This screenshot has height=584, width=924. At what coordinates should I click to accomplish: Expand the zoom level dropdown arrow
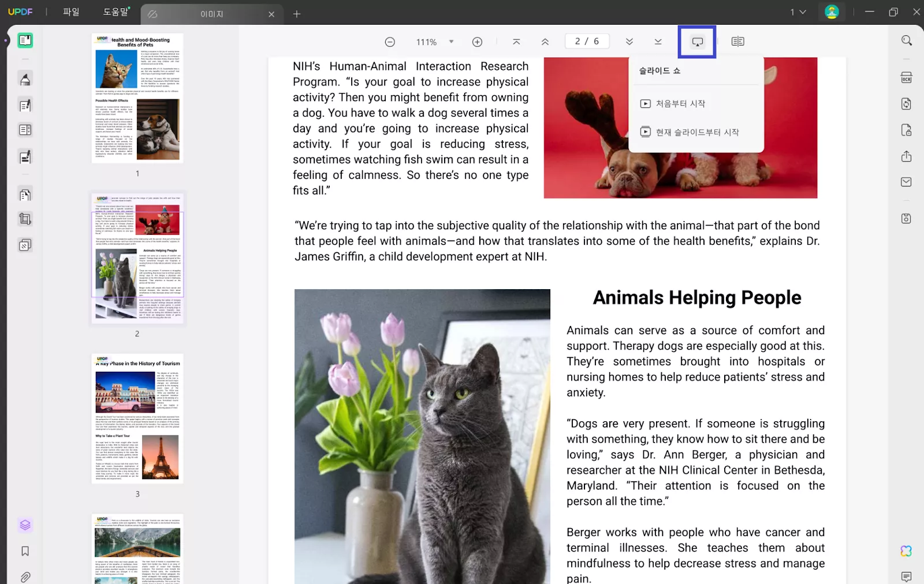(x=452, y=42)
